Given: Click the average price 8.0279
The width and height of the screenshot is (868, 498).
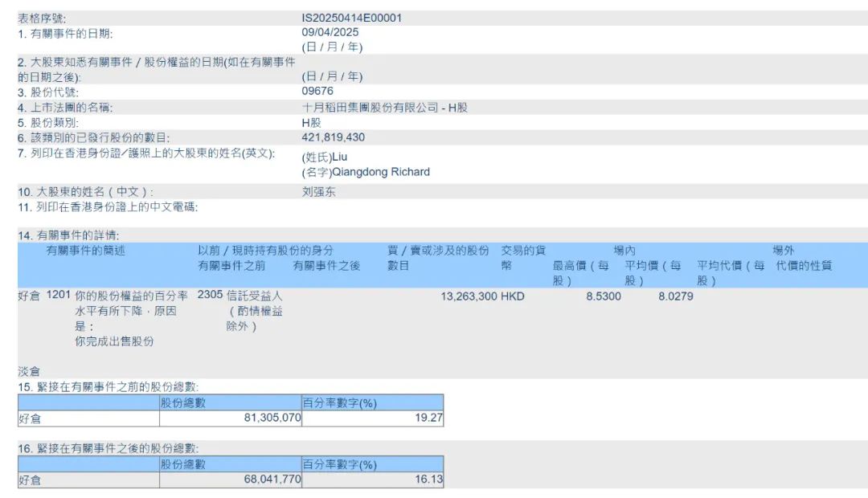Looking at the screenshot, I should 675,296.
